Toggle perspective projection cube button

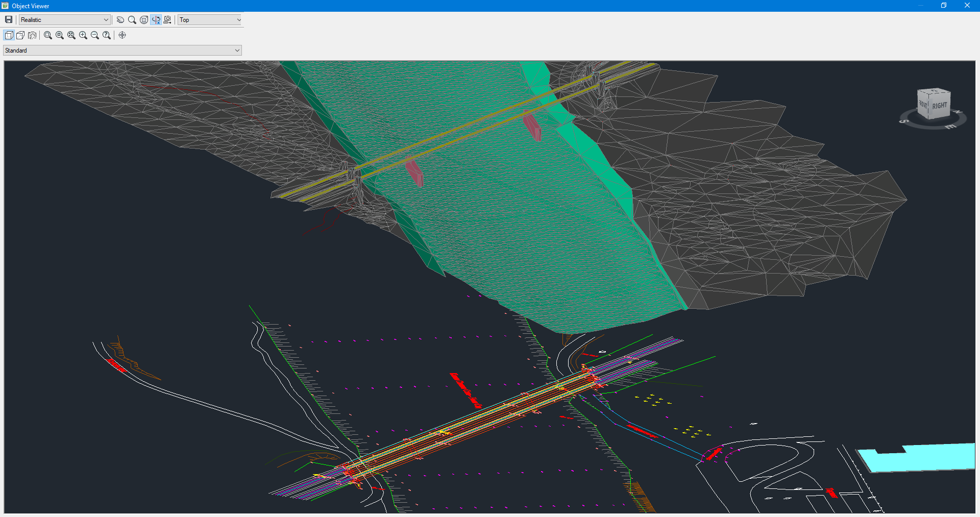[20, 35]
